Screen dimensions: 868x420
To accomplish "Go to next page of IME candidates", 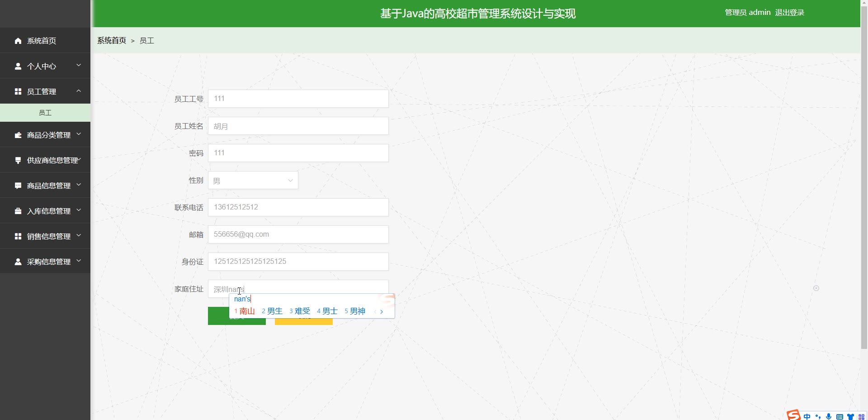I will (382, 311).
